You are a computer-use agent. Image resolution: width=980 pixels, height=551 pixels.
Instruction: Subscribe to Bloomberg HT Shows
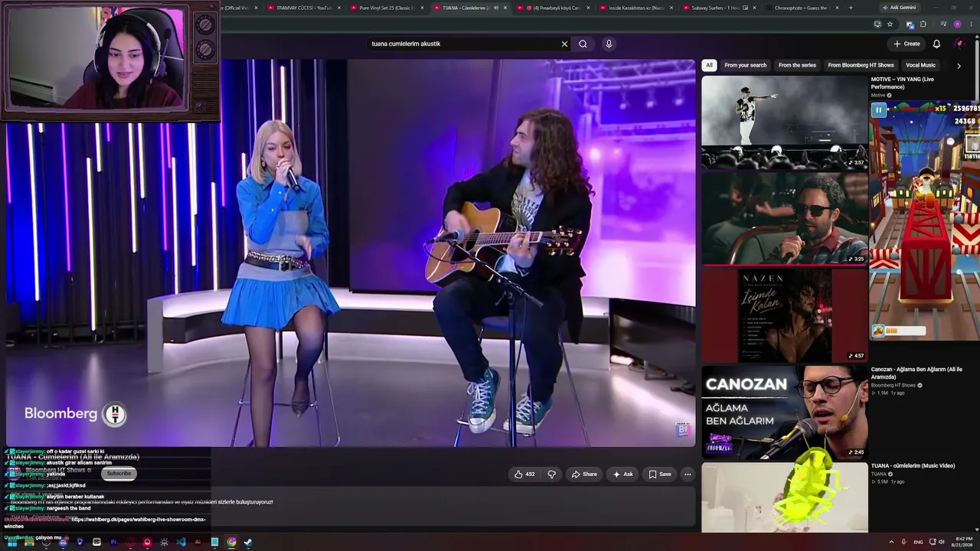tap(119, 473)
